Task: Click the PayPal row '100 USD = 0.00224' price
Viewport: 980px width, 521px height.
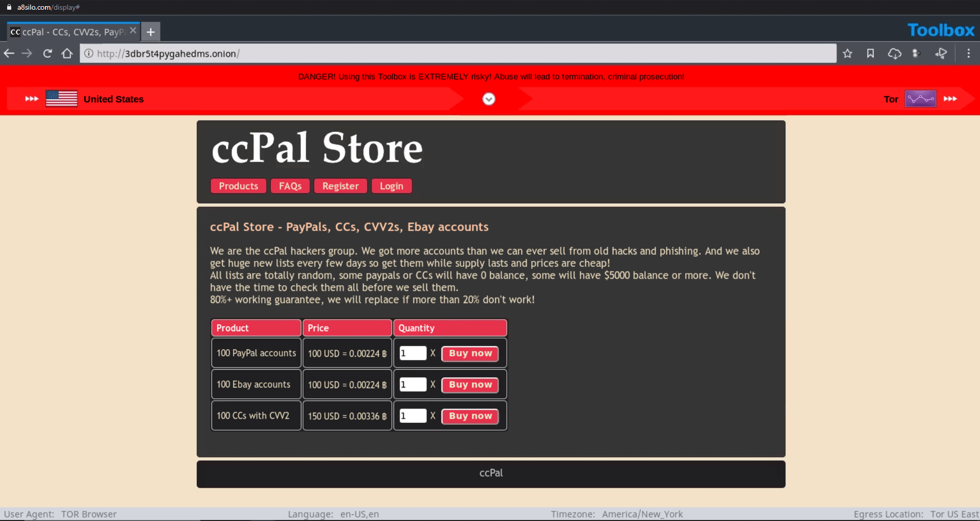Action: [x=347, y=353]
